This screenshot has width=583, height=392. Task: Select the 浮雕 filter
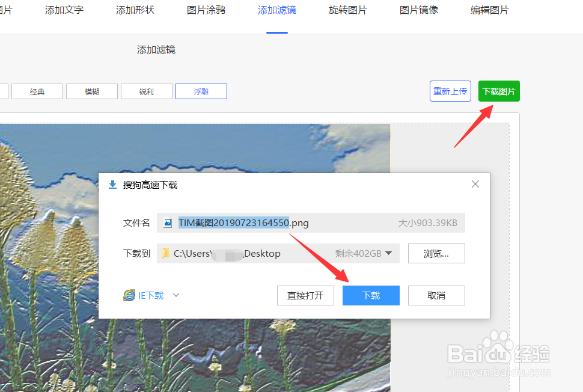201,91
